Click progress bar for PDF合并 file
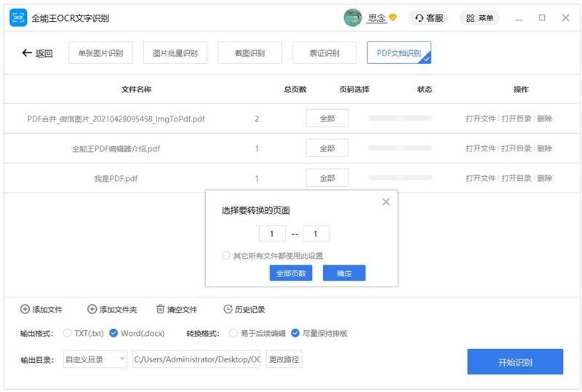 [x=400, y=118]
